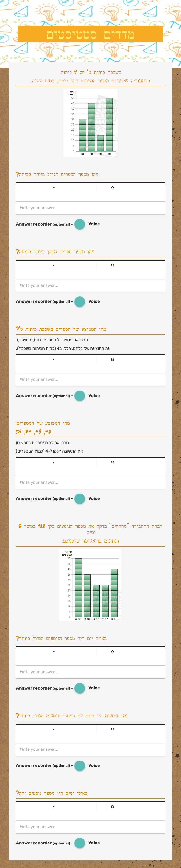
Task: Record voice answer for the 56, 34, 48, 42 average question
Action: [80, 499]
